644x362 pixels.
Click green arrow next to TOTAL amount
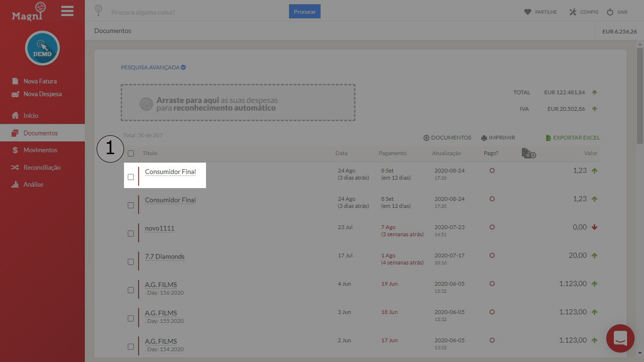(x=594, y=92)
